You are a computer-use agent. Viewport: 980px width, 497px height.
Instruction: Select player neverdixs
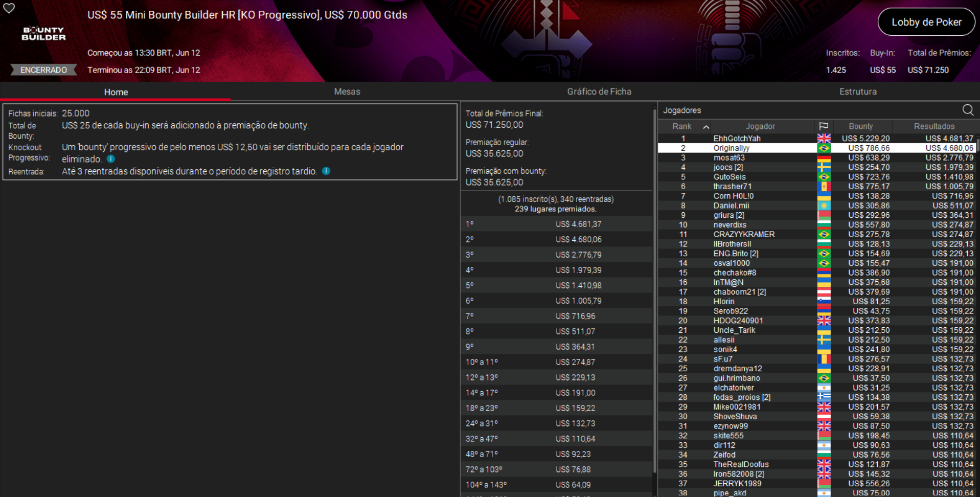(730, 225)
